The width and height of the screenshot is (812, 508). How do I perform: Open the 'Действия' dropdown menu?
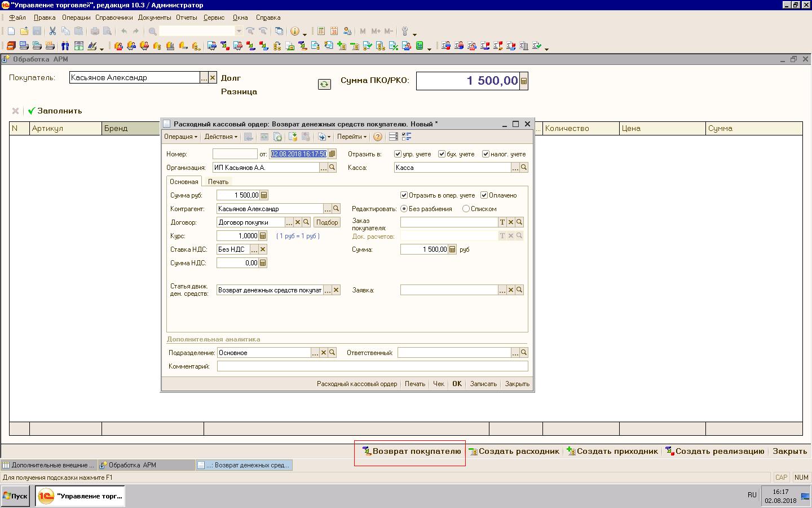(x=220, y=137)
